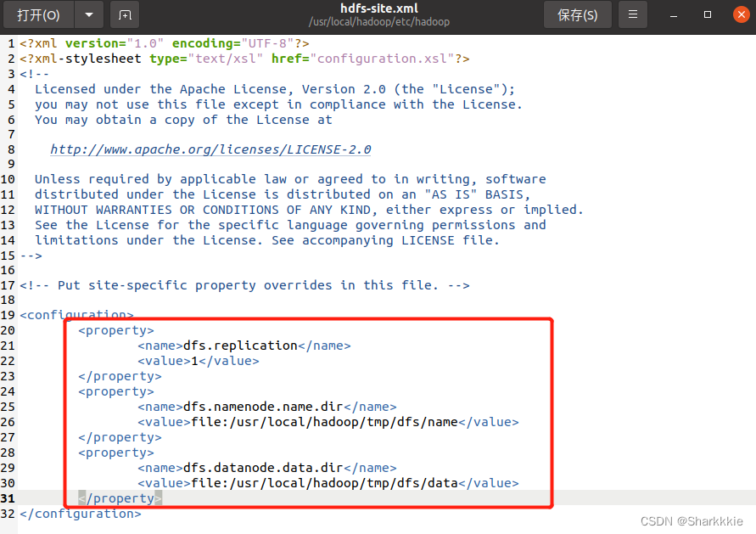Click the dfs.datanode.data.dir line
Screen dimensions: 756x534
267,468
